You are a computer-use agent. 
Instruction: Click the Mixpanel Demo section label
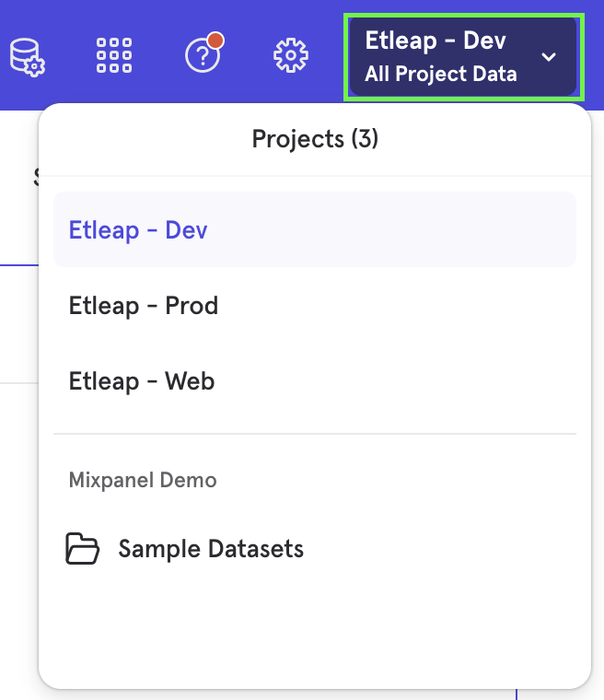point(143,480)
